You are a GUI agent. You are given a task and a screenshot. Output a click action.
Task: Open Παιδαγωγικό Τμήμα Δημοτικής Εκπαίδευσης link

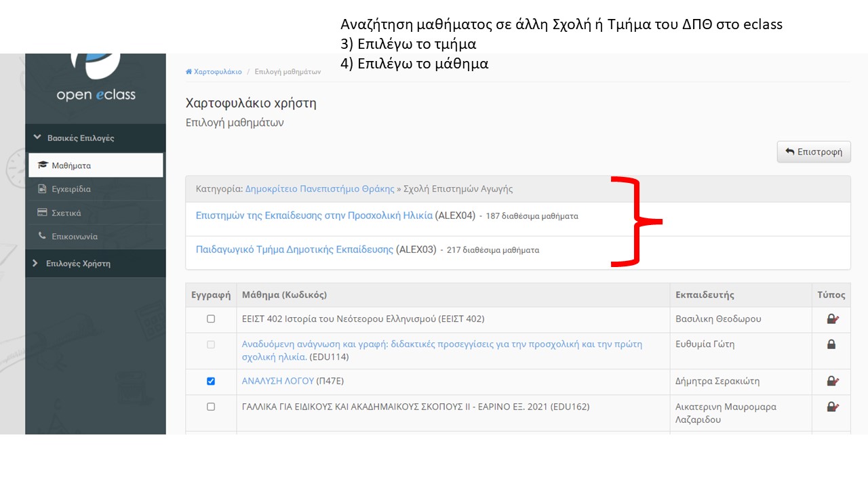[x=294, y=249]
